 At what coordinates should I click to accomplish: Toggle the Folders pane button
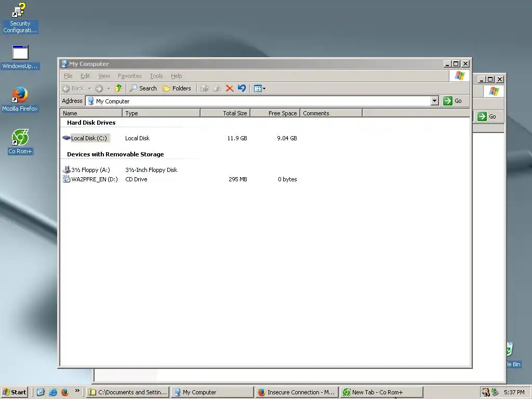pos(177,88)
